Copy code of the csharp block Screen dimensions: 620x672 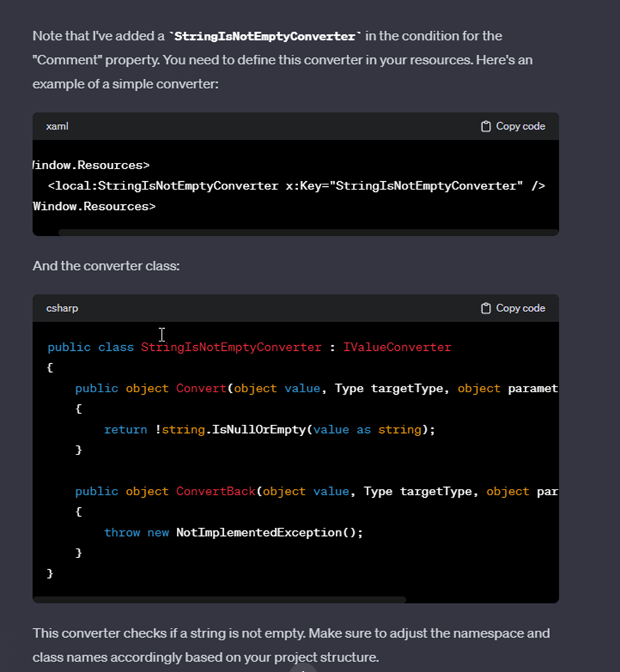click(513, 308)
